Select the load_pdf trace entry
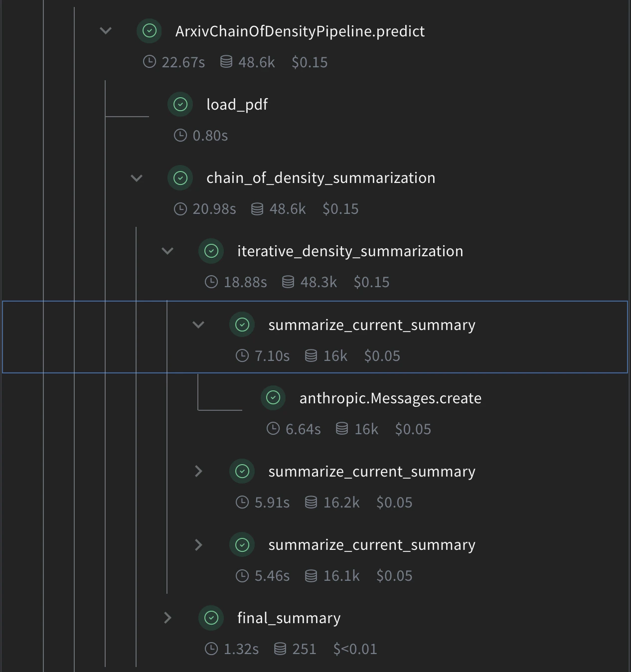 [237, 104]
